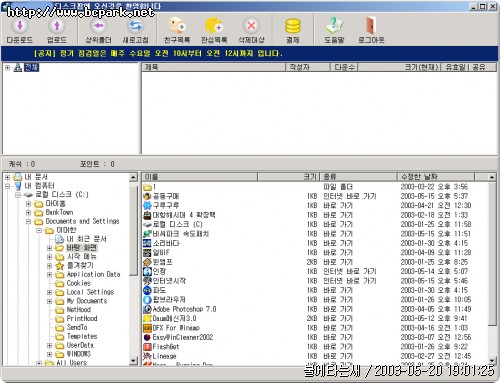Expand the 내 문서 tree node
The width and height of the screenshot is (500, 383).
7,177
